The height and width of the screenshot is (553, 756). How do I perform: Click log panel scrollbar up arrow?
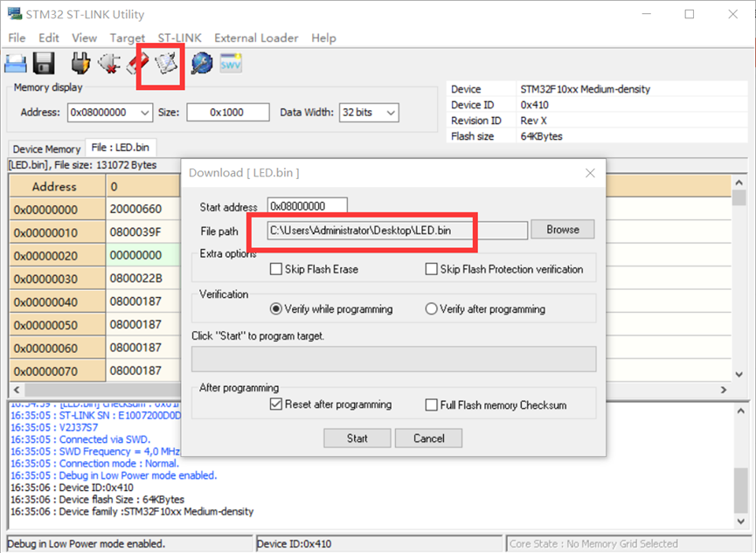pyautogui.click(x=740, y=411)
